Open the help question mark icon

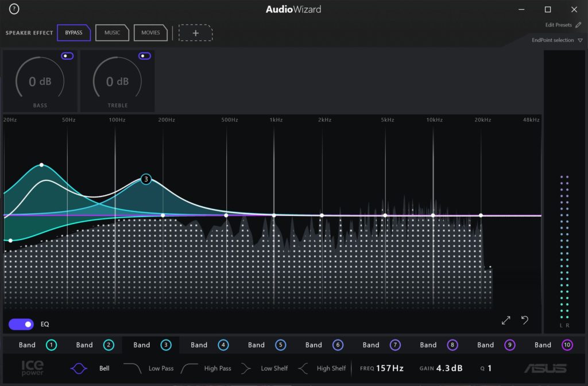coord(14,9)
